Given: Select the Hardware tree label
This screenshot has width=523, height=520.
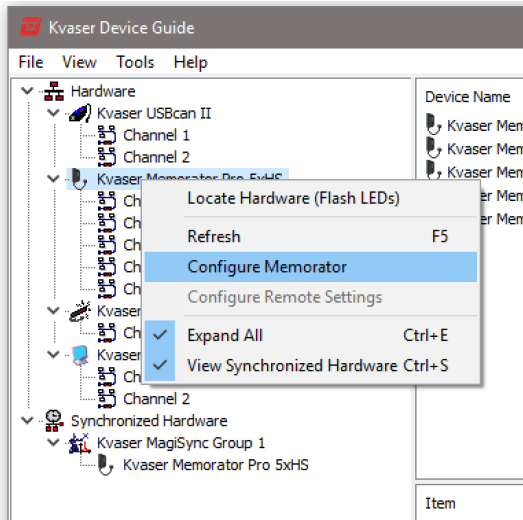Looking at the screenshot, I should coord(103,91).
